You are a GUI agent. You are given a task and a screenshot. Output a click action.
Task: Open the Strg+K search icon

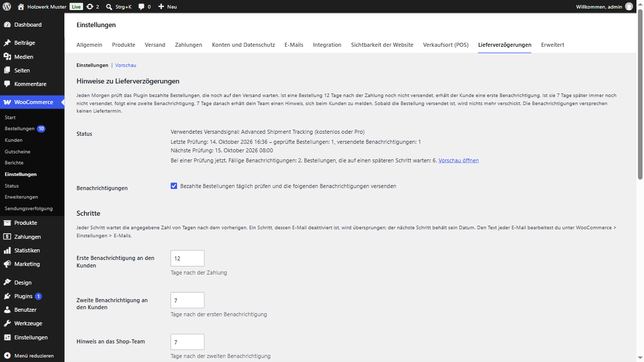click(x=109, y=7)
